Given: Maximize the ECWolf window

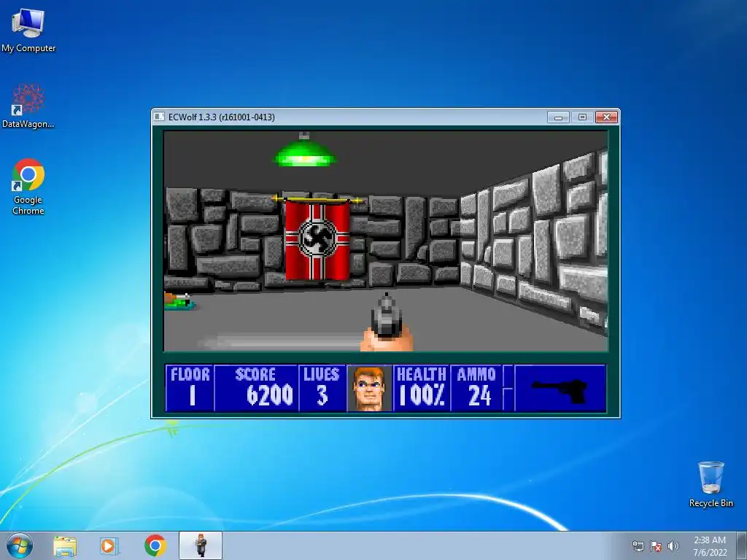Looking at the screenshot, I should 582,117.
